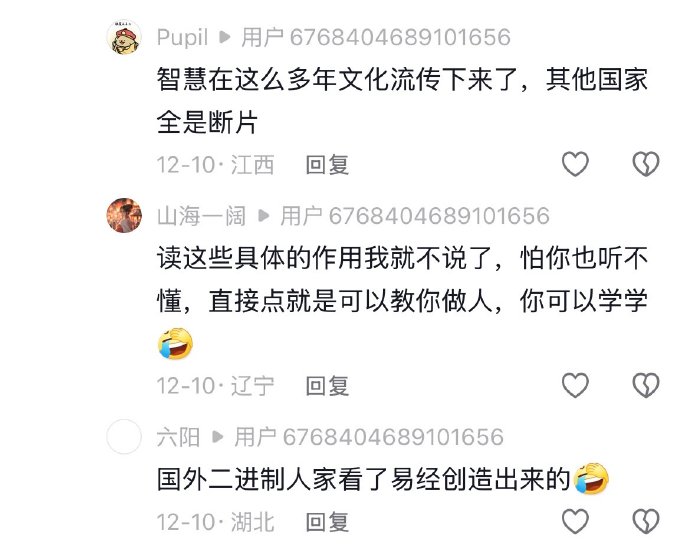Dislike 山海一阔's comment with broken heart
The image size is (690, 549).
(x=646, y=385)
